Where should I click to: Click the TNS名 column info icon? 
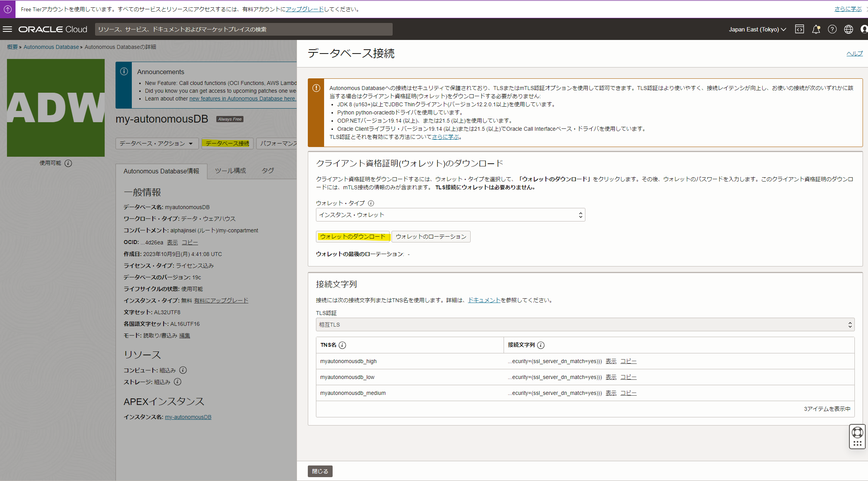pos(342,345)
